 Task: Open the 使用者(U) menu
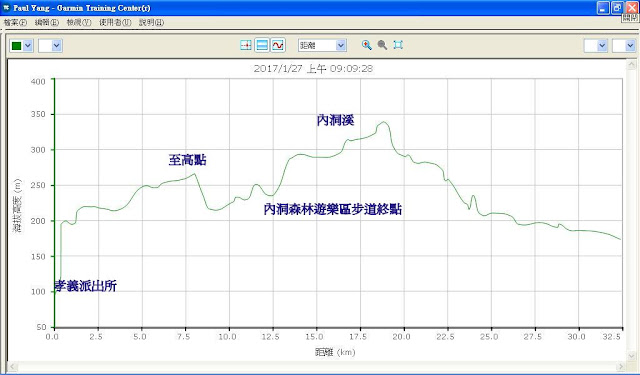click(x=115, y=22)
